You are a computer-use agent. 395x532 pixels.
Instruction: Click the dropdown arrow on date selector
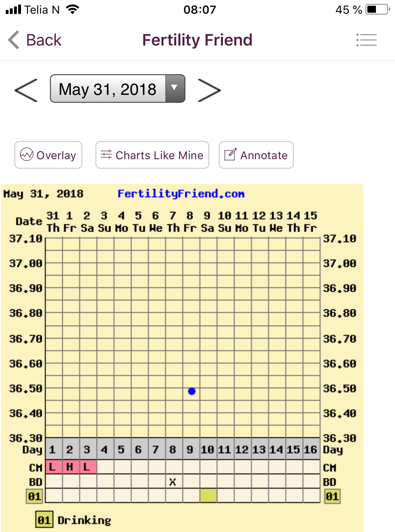(175, 88)
